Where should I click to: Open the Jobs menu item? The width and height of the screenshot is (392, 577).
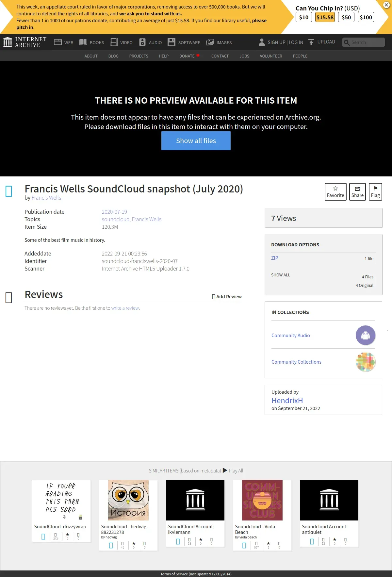click(244, 56)
